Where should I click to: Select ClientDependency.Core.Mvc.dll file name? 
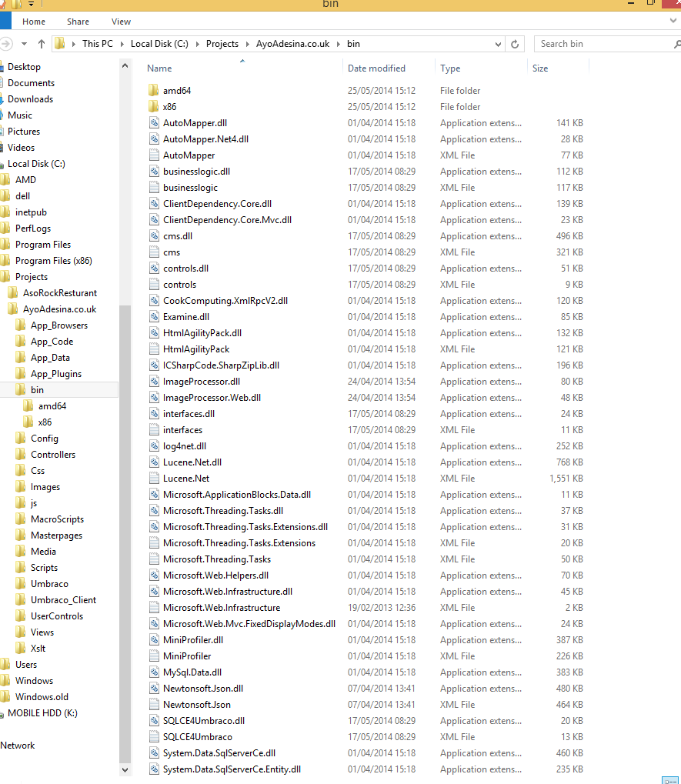(x=228, y=220)
